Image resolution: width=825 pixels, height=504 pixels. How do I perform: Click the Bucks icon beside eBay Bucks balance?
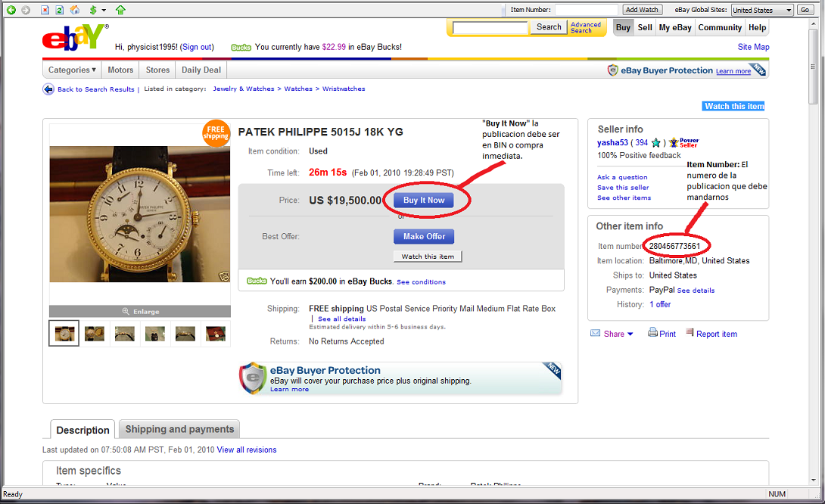(241, 48)
